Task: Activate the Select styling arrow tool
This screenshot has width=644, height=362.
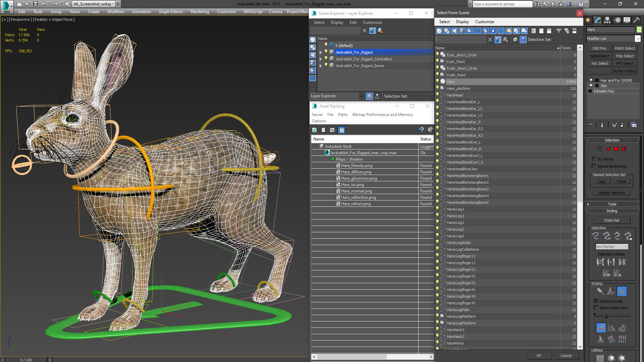Action: (x=622, y=291)
